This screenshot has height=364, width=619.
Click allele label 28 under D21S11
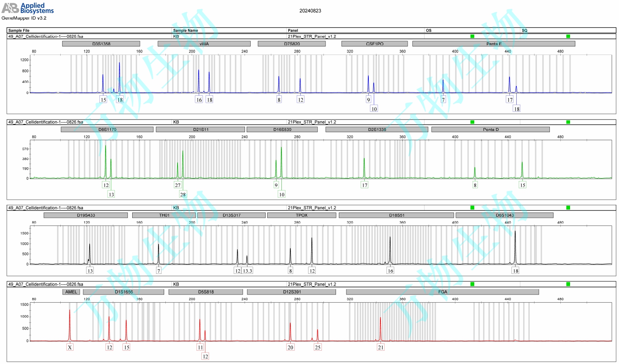(x=183, y=194)
